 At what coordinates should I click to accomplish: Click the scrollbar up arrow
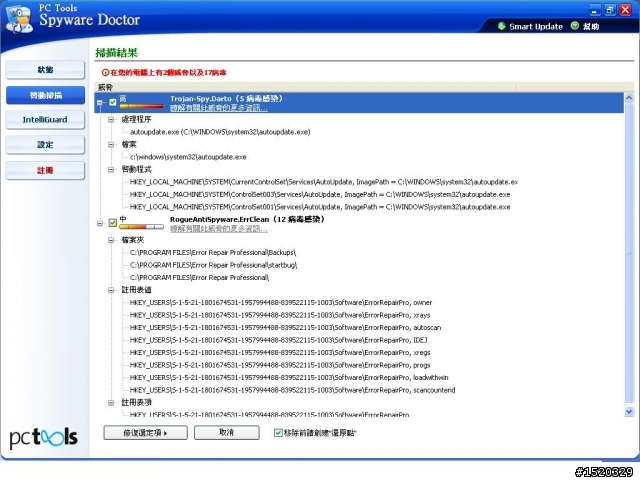629,98
